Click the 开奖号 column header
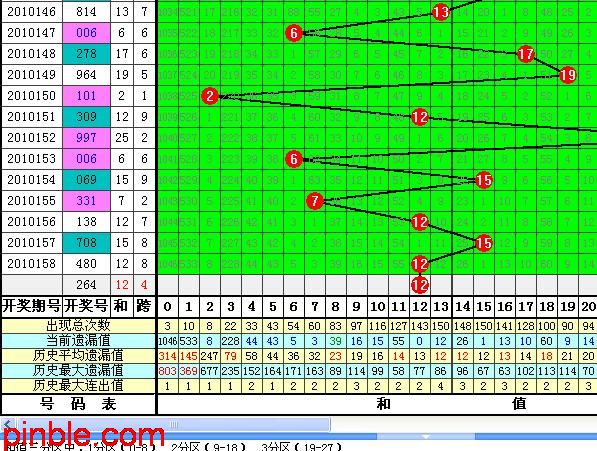 pyautogui.click(x=86, y=306)
